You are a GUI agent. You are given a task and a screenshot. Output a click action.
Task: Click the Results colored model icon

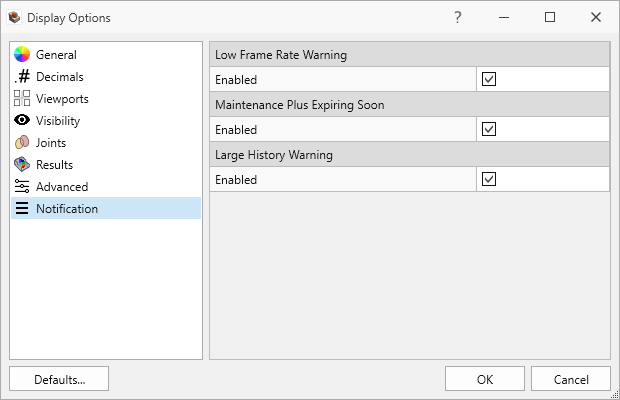[x=22, y=164]
